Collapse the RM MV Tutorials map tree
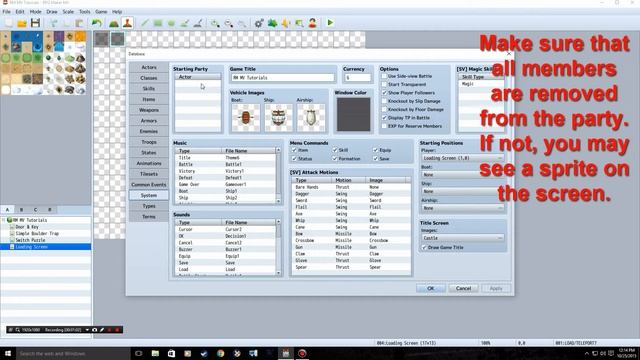 click(4, 220)
